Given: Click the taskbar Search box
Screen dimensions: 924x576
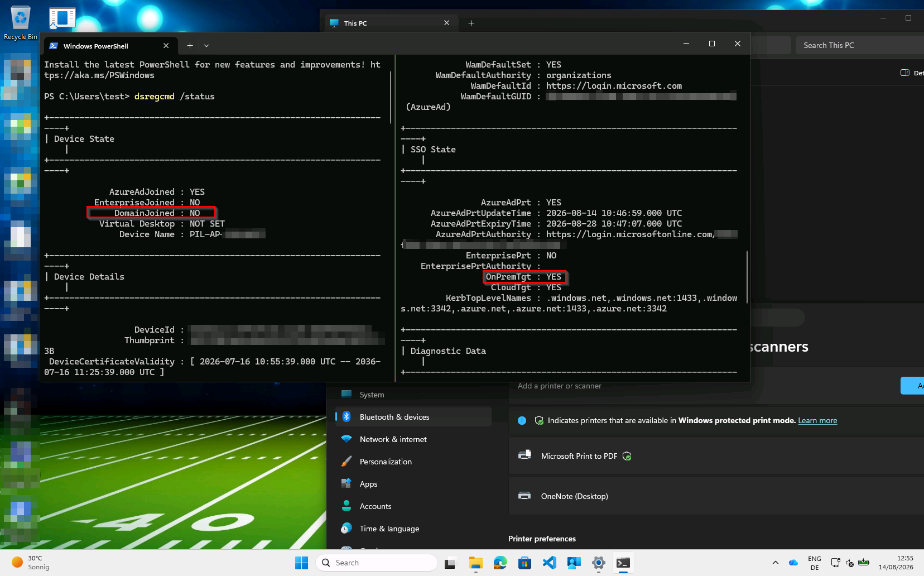Looking at the screenshot, I should click(377, 563).
